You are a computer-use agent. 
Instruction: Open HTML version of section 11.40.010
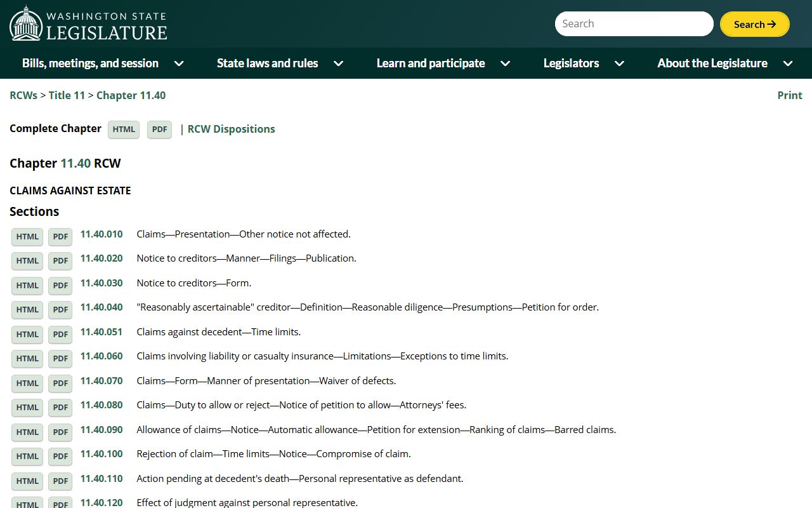tap(27, 236)
